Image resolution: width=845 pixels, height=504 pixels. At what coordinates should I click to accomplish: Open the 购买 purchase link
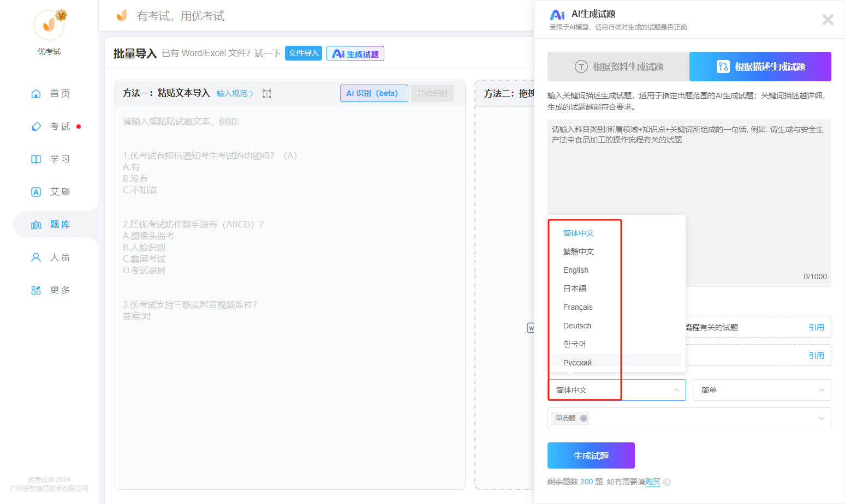coord(653,482)
